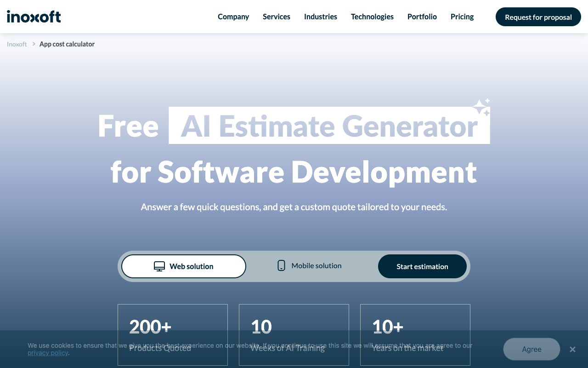Click Request for proposal button

tap(538, 17)
